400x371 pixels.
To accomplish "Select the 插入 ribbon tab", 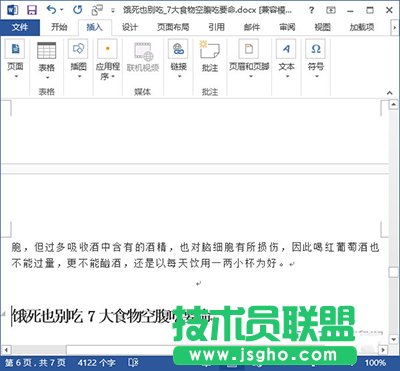I will pos(94,27).
